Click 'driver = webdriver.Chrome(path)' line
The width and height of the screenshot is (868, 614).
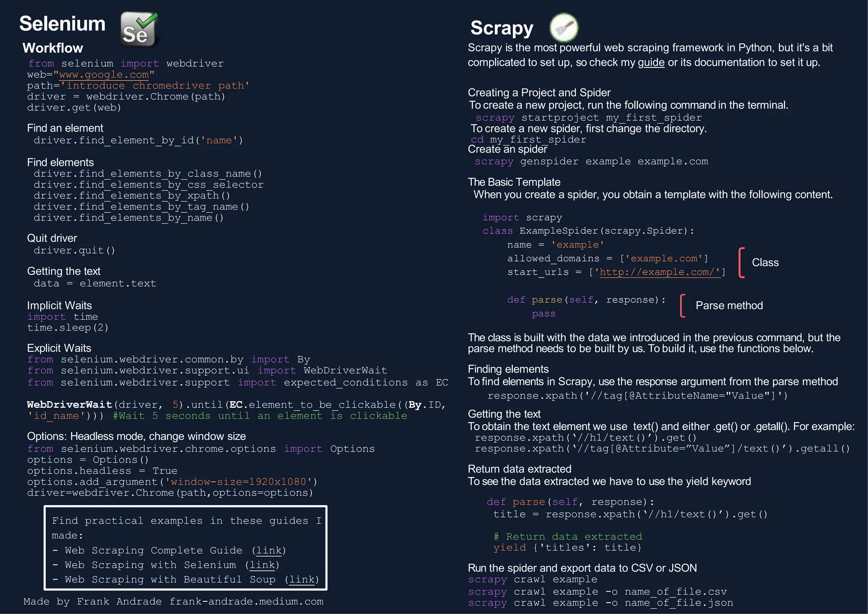pyautogui.click(x=126, y=97)
